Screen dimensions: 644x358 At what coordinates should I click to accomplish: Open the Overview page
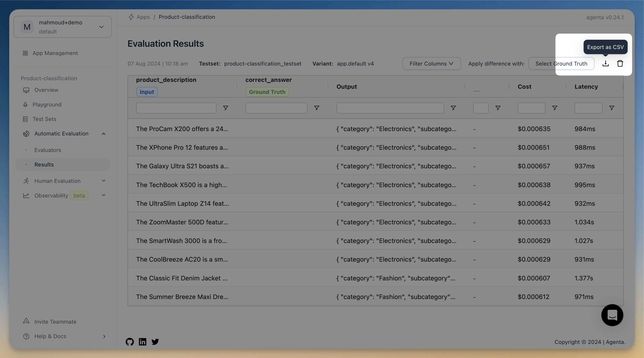tap(46, 90)
